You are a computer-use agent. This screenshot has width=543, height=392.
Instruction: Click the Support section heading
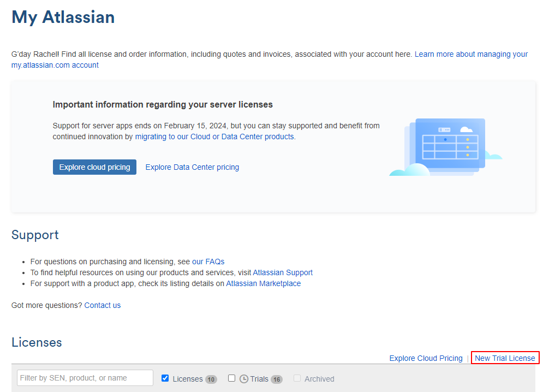[35, 235]
